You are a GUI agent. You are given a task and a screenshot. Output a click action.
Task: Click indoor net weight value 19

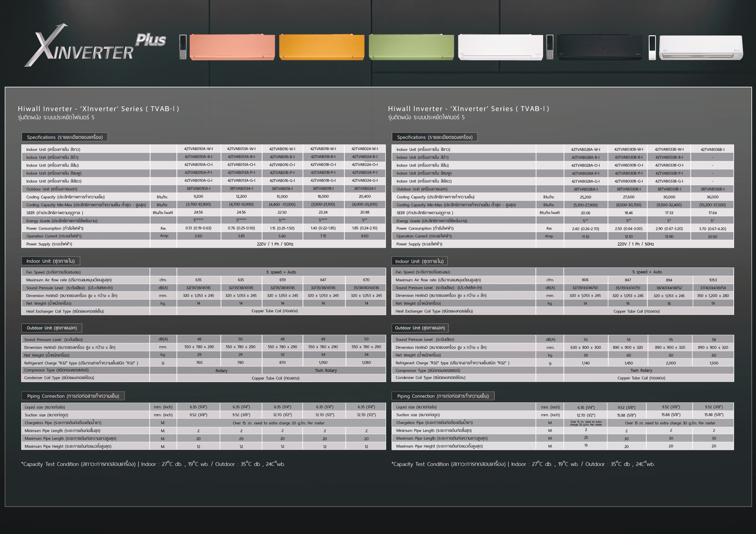point(713,304)
